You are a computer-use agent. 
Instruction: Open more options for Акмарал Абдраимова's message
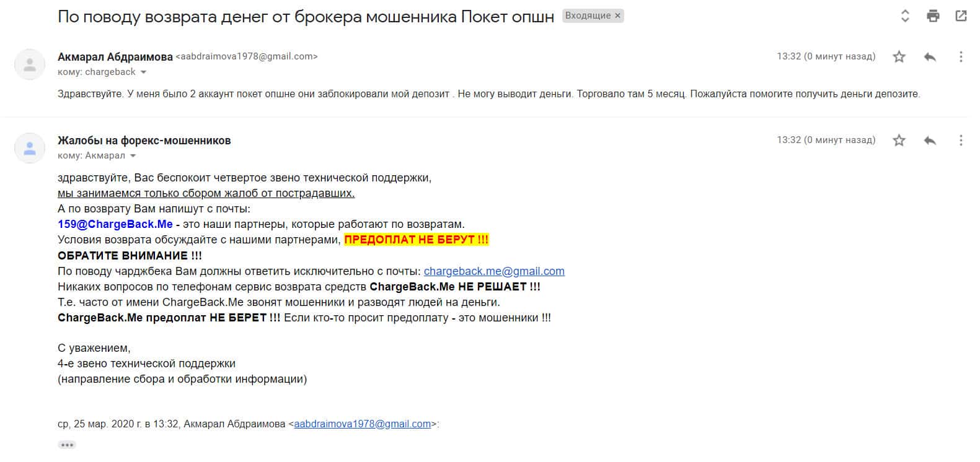click(x=961, y=57)
